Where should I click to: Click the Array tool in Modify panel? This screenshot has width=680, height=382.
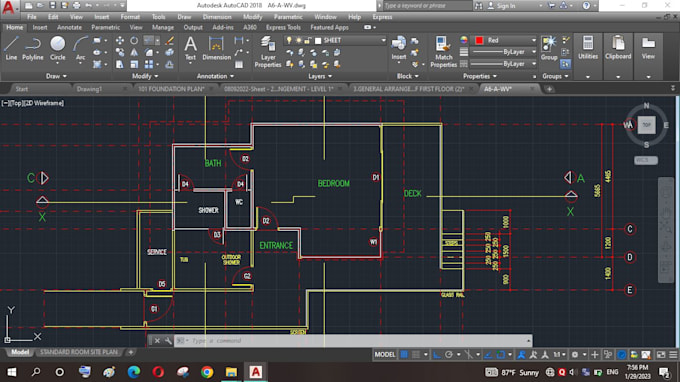149,64
